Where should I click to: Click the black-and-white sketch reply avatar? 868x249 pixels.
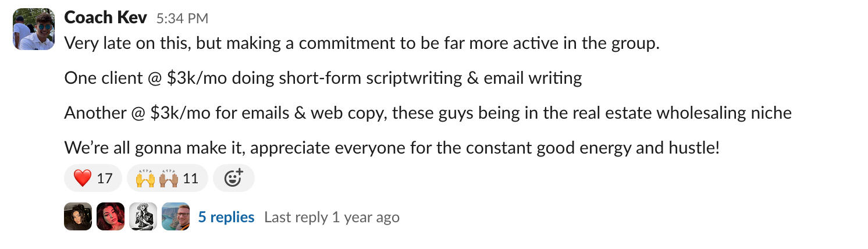coord(143,217)
